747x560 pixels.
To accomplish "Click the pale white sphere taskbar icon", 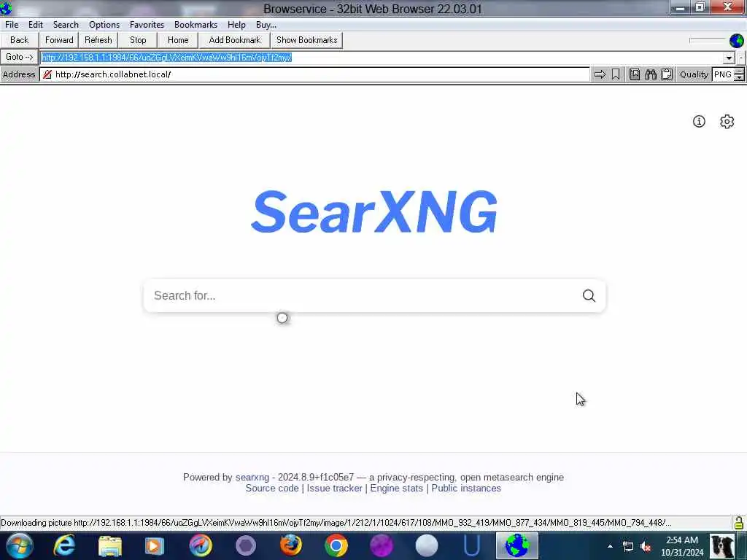I will tap(427, 545).
